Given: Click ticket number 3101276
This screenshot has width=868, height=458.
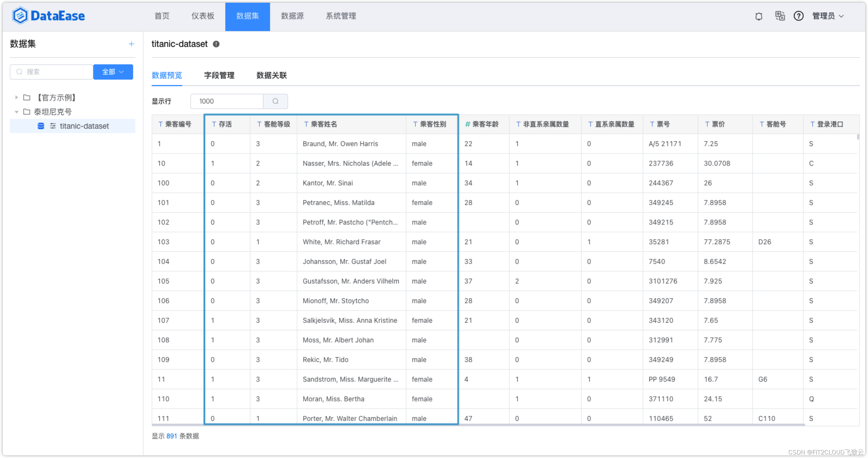Looking at the screenshot, I should click(x=663, y=281).
